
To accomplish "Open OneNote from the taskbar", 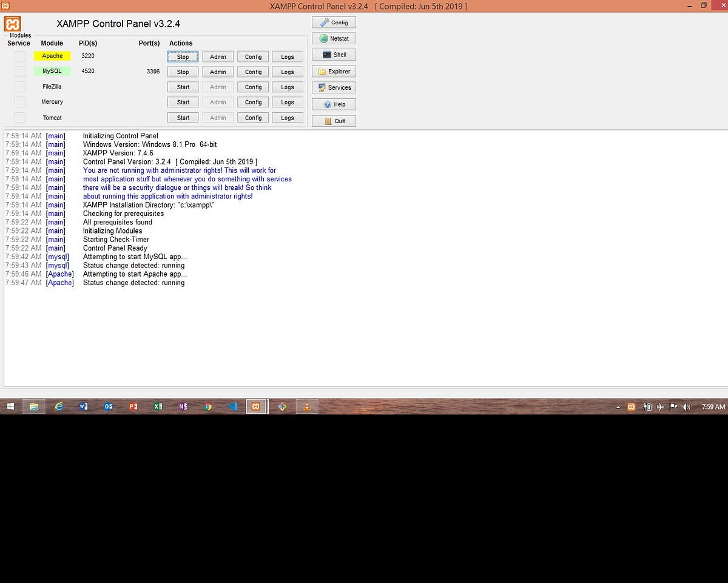I will [x=183, y=406].
